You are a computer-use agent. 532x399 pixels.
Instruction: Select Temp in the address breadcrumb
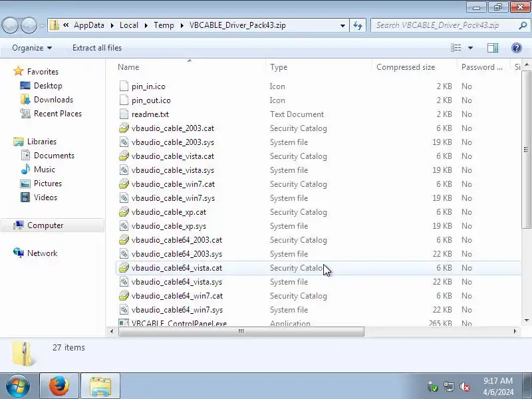164,25
